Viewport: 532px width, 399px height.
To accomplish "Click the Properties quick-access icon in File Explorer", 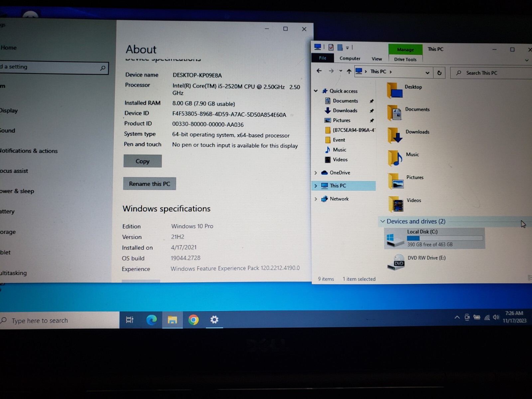I will (x=331, y=48).
